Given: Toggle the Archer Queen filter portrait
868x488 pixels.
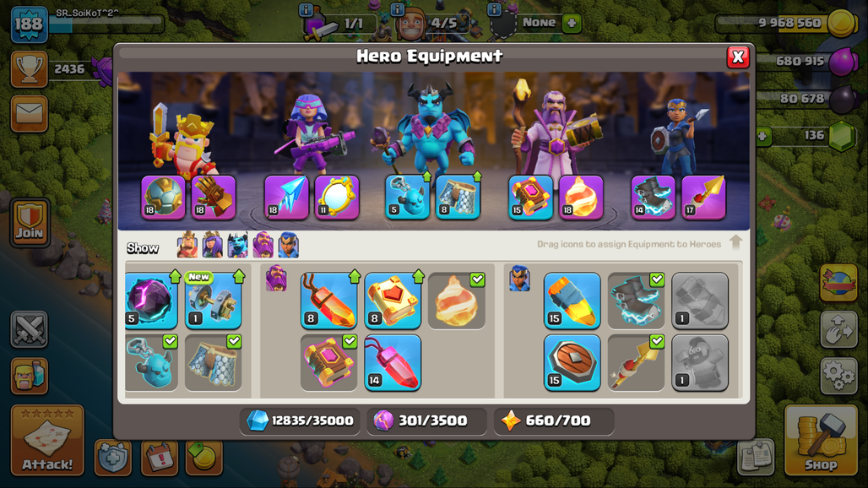Looking at the screenshot, I should pyautogui.click(x=213, y=245).
